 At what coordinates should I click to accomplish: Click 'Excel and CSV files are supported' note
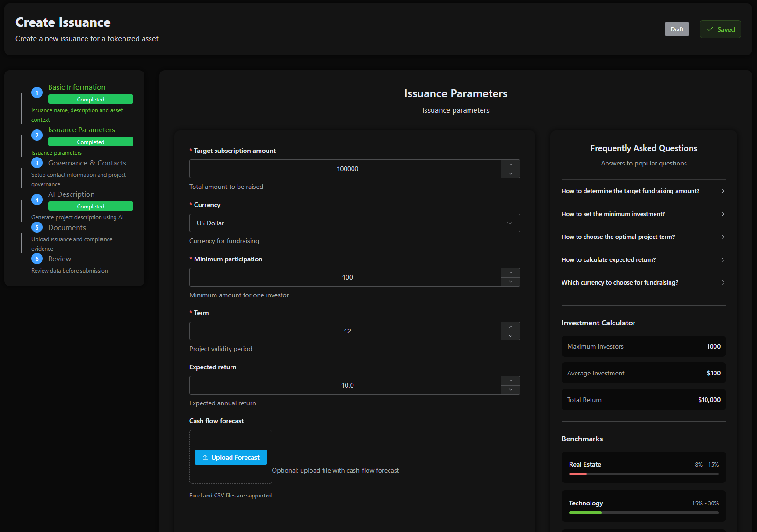coord(231,496)
